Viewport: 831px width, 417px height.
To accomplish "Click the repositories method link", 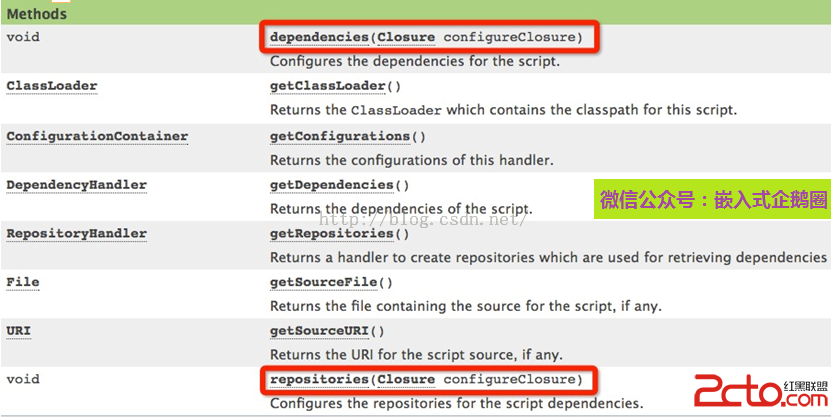I will click(319, 379).
